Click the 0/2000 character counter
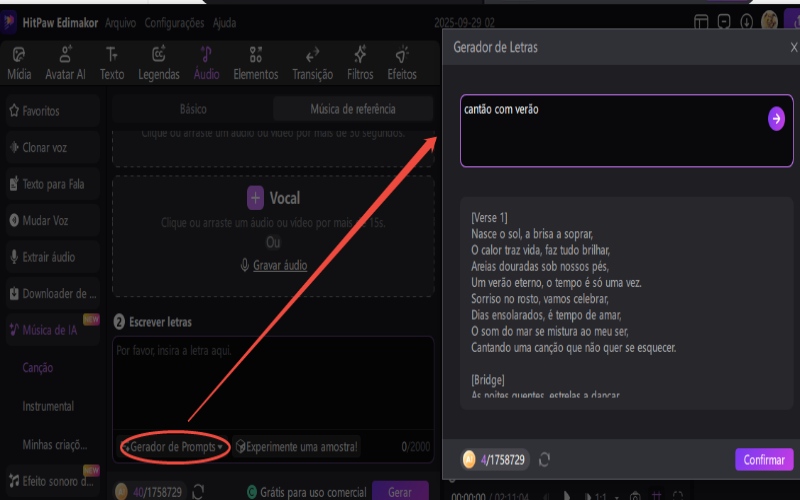The width and height of the screenshot is (800, 500). 415,447
